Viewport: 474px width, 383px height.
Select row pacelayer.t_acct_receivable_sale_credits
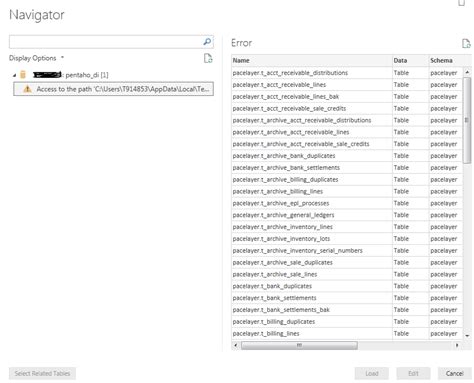347,108
